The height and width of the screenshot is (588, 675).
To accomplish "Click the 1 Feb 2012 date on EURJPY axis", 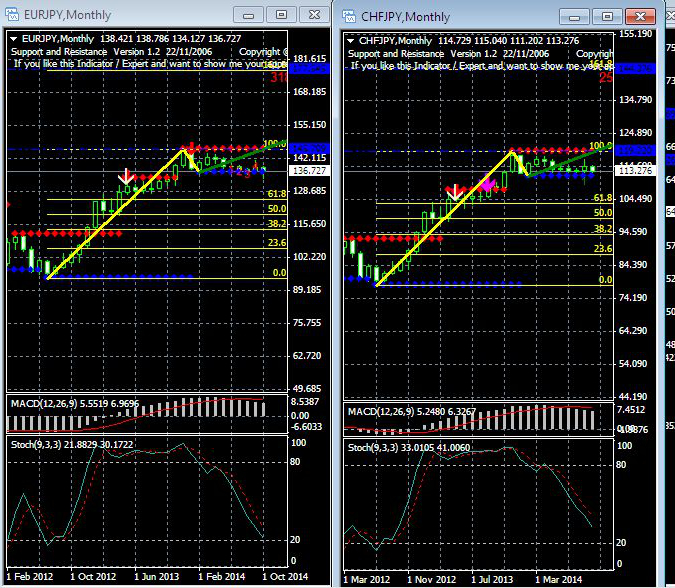I will 30,576.
